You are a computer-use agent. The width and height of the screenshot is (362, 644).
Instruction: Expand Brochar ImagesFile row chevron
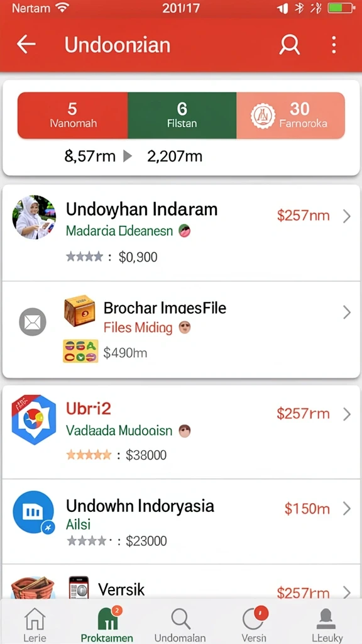[347, 313]
